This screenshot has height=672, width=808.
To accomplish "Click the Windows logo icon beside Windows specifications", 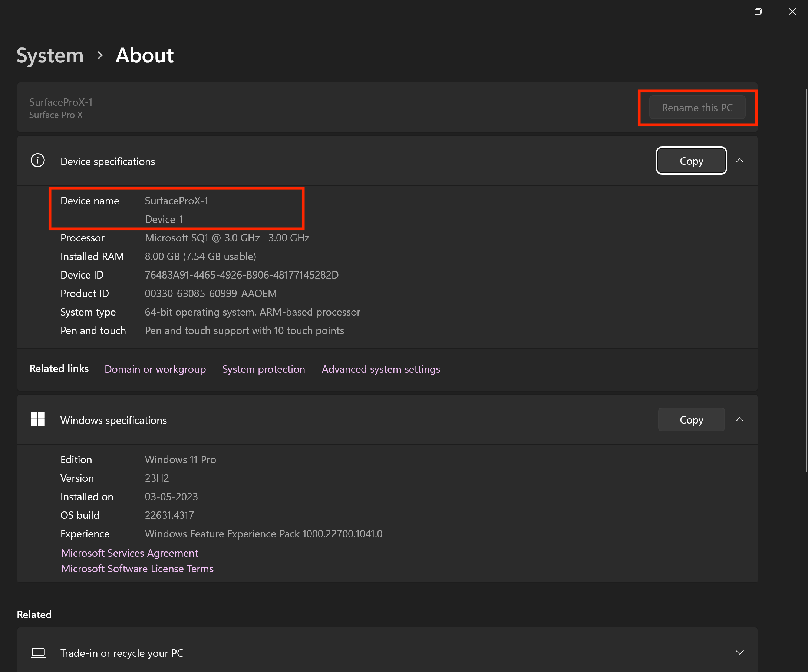I will [x=38, y=419].
